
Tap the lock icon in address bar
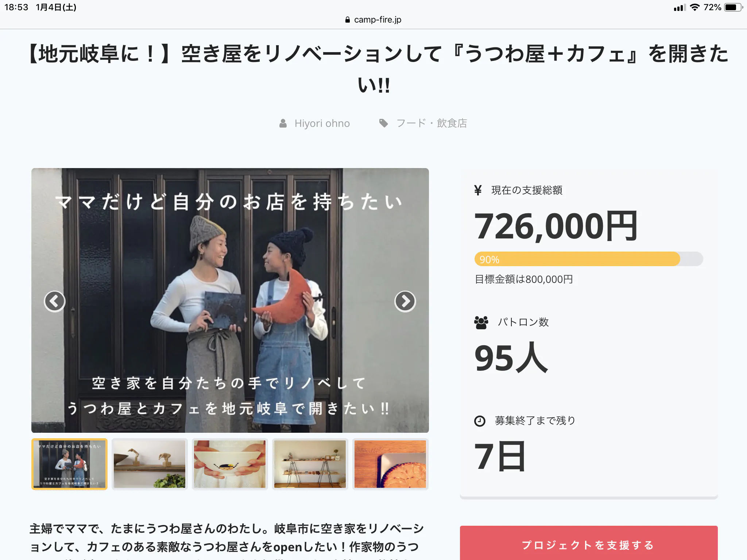(348, 20)
